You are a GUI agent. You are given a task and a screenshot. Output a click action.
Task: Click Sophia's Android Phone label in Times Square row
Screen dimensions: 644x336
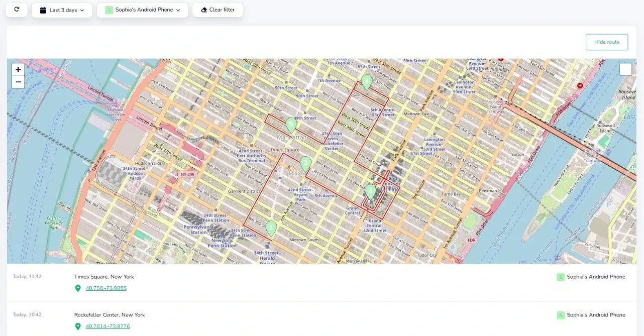[x=596, y=277]
